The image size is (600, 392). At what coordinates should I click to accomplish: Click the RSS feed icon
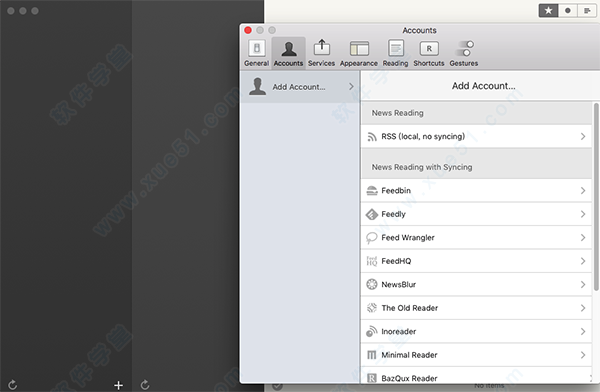[x=372, y=137]
